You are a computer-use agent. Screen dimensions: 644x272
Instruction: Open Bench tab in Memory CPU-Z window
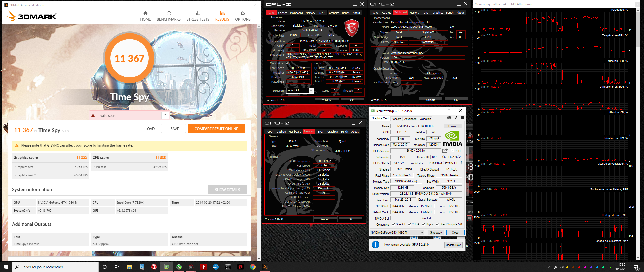click(344, 132)
